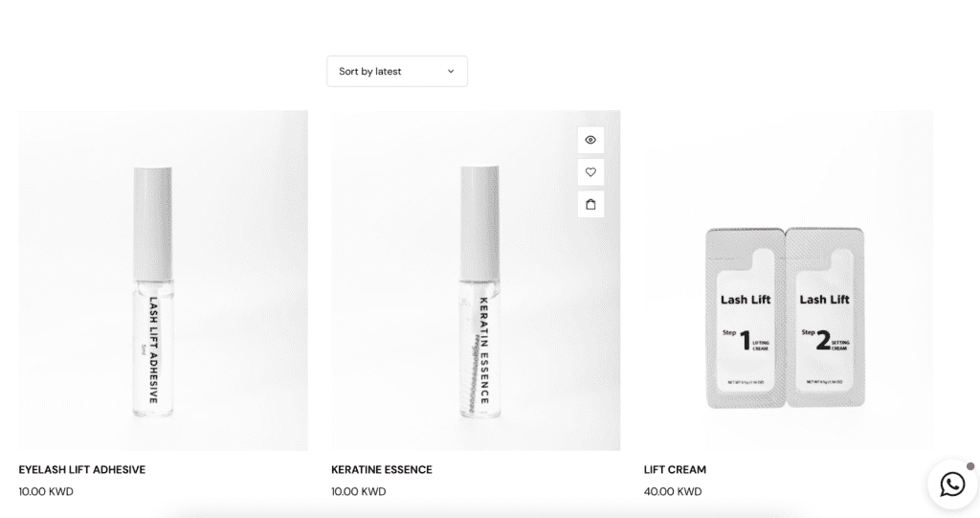Screen dimensions: 980x518
Task: Open the Lash Lift cream sachets image
Action: [789, 281]
